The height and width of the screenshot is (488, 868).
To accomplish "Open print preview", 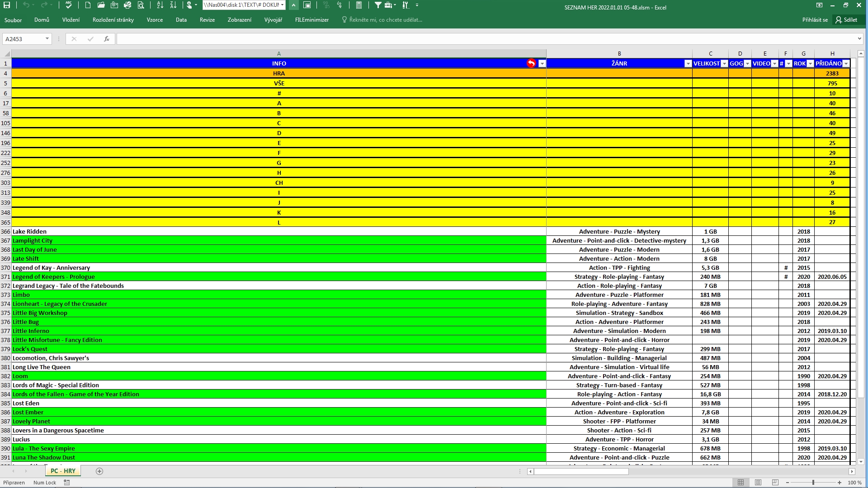I will click(141, 5).
